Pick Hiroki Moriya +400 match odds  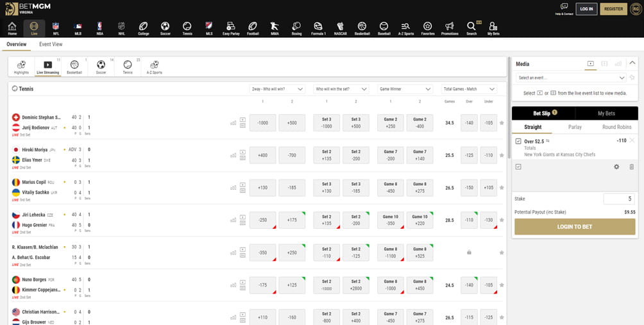point(263,155)
